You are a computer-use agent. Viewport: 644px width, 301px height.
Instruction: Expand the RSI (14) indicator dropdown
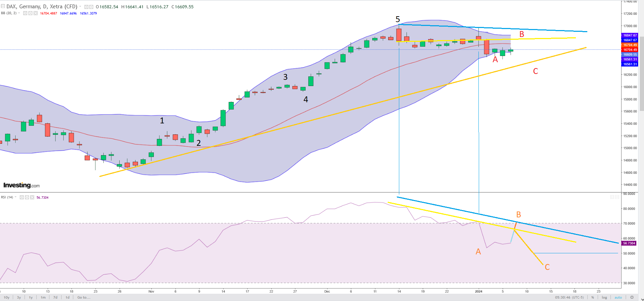pyautogui.click(x=16, y=197)
